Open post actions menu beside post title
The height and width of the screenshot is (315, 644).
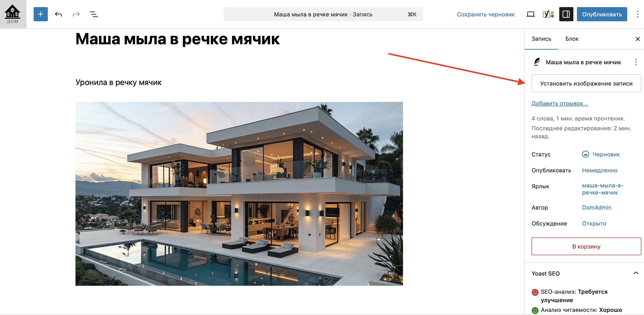(x=636, y=62)
